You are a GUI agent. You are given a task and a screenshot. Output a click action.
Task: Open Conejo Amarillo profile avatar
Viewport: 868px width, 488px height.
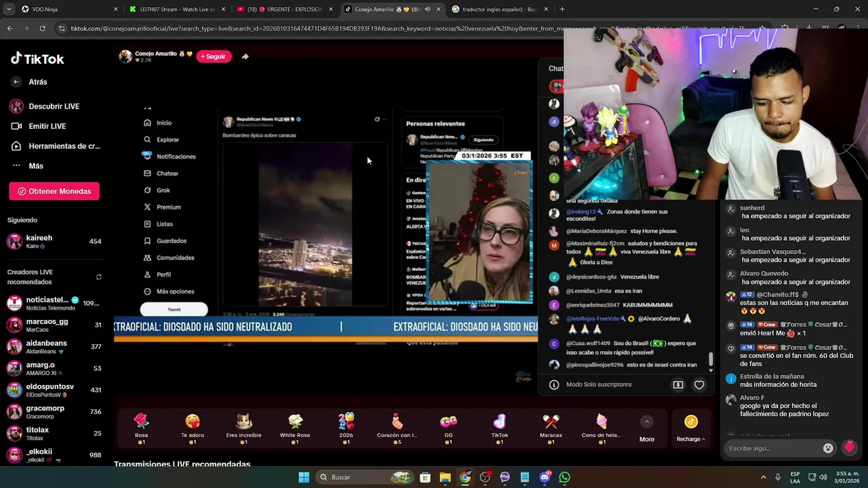(x=125, y=56)
